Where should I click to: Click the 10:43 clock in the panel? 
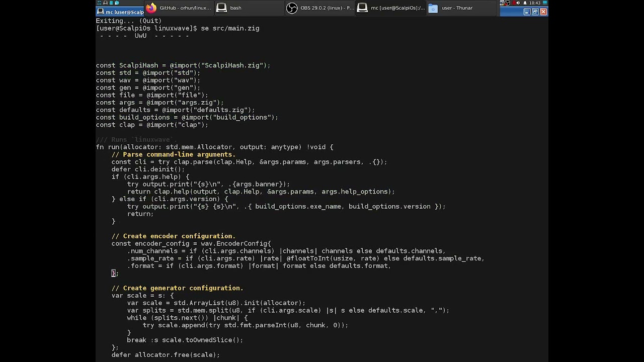[535, 3]
